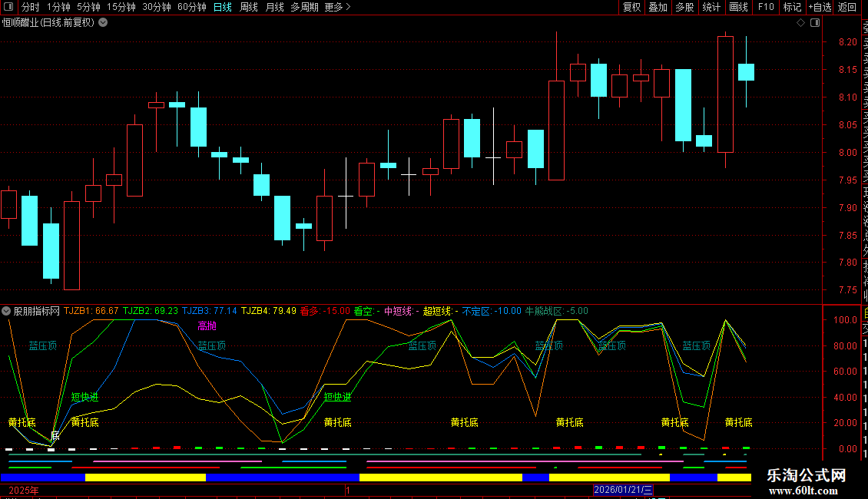The width and height of the screenshot is (868, 499).
Task: Select the 5分钟 period tab
Action: (88, 7)
